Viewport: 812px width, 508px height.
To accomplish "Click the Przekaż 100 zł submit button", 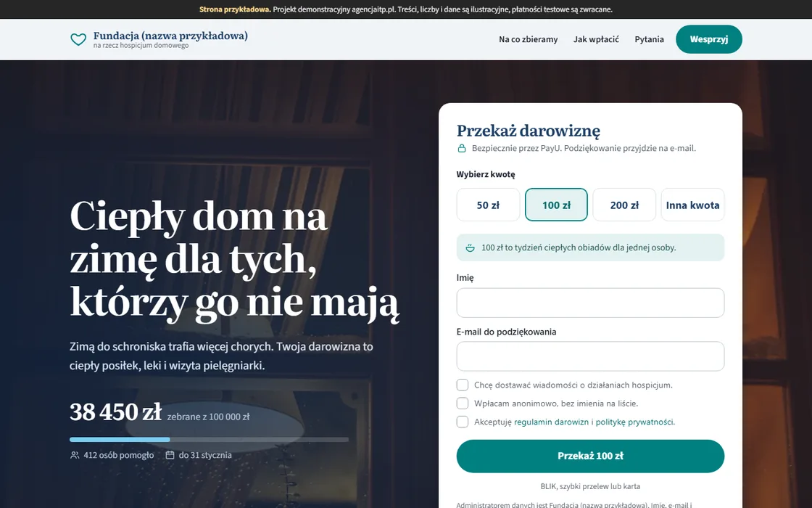I will pyautogui.click(x=590, y=456).
